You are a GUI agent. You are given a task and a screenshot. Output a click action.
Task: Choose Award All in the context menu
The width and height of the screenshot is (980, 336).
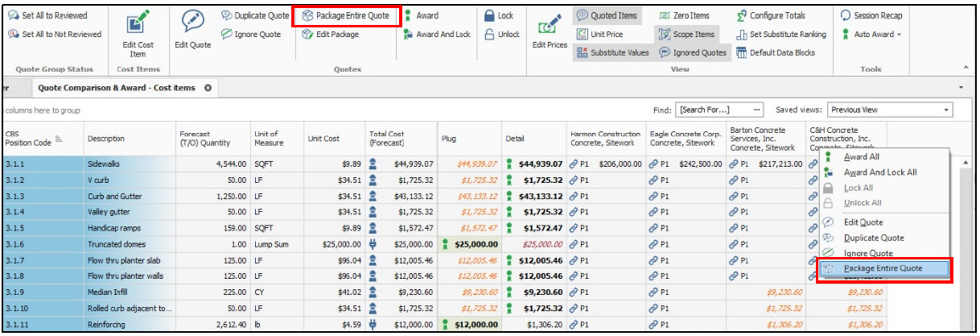point(861,157)
